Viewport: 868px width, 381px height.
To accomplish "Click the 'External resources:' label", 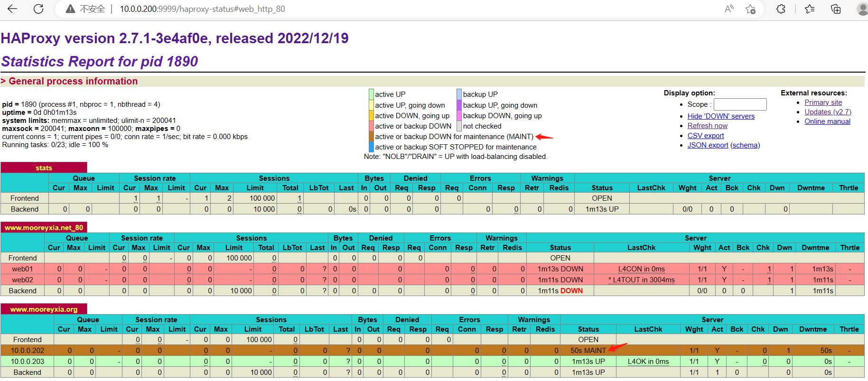I will coord(814,93).
